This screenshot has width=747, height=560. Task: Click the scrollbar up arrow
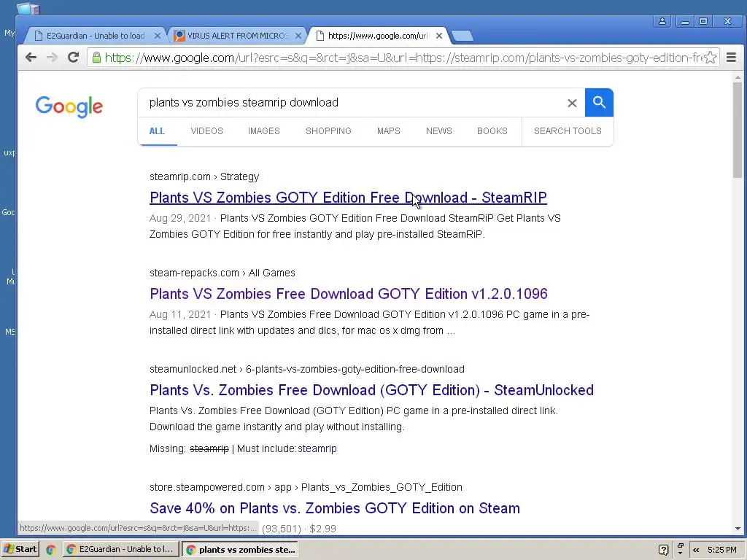738,77
